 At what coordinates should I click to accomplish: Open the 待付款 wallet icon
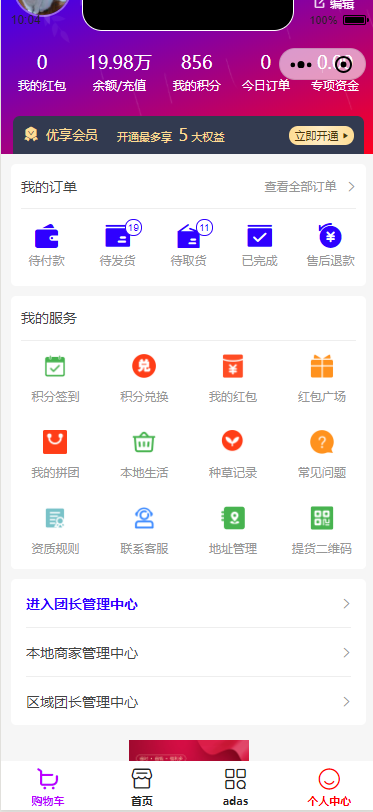pos(47,236)
